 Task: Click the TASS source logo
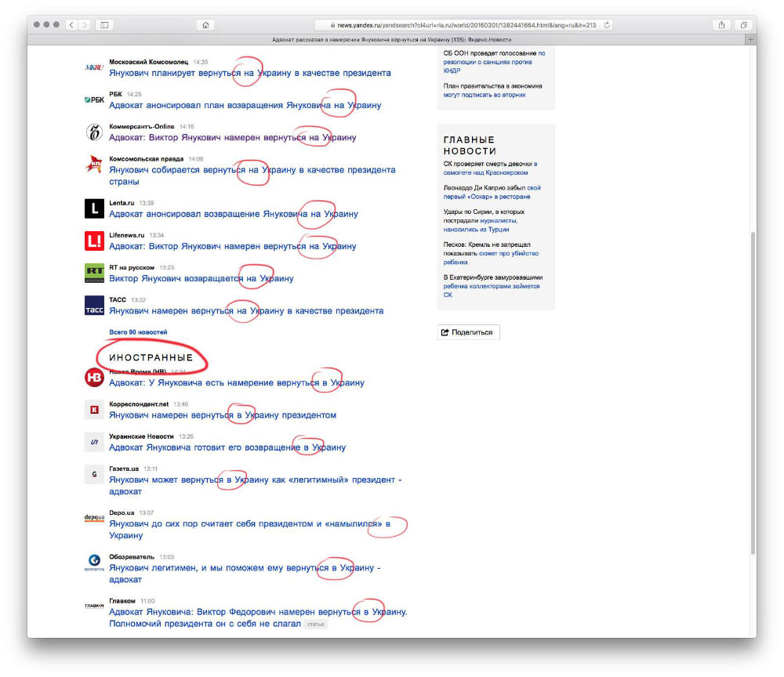click(x=94, y=306)
